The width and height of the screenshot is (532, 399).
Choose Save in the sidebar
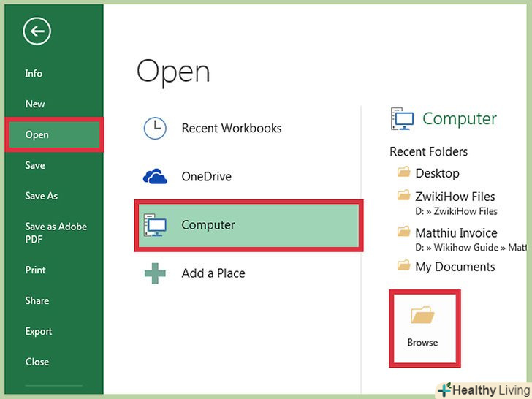35,165
